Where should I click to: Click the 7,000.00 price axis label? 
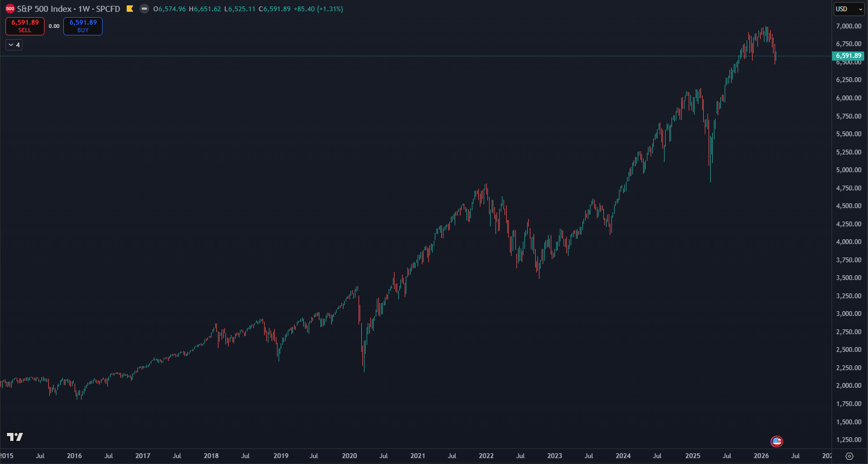point(849,26)
